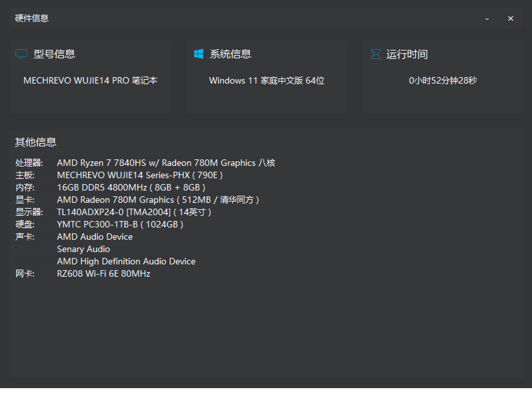Viewport: 532px width, 405px height.
Task: Click the Senary Audio sound card line
Action: (83, 249)
